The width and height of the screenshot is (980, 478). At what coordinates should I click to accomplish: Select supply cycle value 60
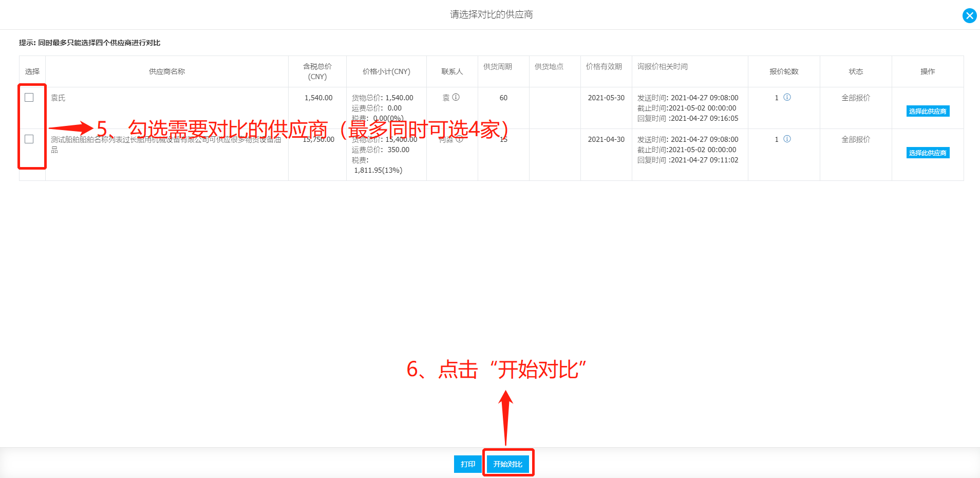pyautogui.click(x=503, y=98)
